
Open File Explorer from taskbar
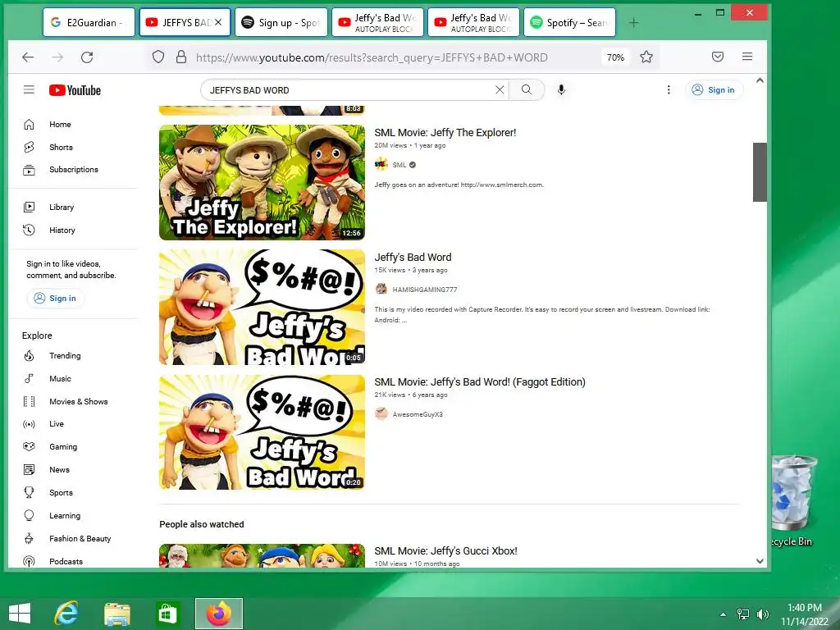tap(117, 614)
